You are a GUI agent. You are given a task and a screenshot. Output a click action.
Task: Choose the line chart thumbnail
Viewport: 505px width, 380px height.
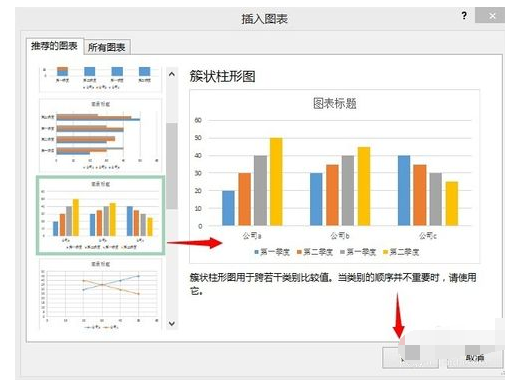100,294
